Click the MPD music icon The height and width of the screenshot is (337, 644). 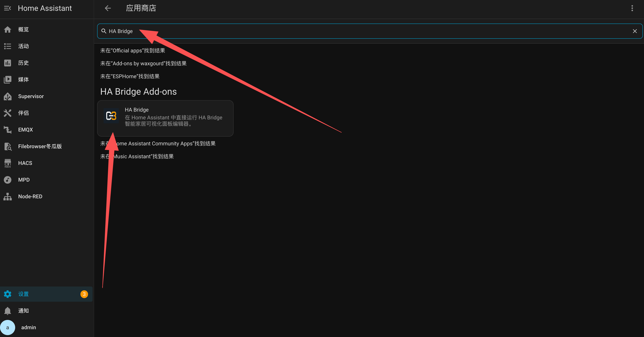[x=8, y=180]
